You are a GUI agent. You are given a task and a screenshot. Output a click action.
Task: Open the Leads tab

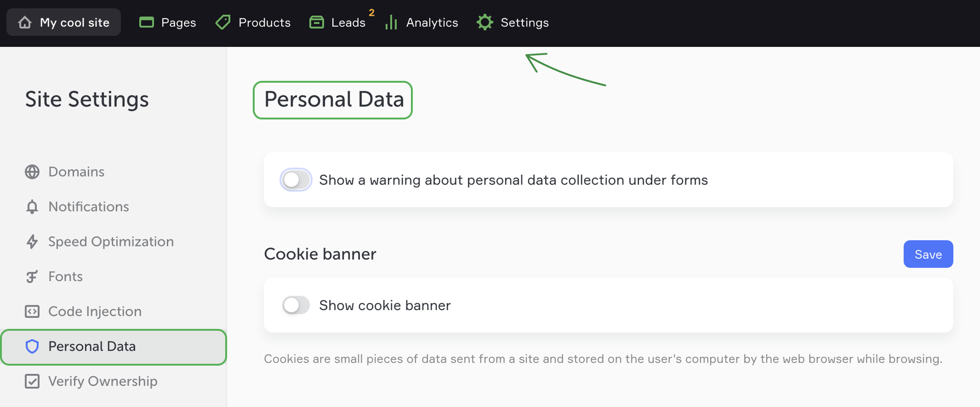pos(348,22)
